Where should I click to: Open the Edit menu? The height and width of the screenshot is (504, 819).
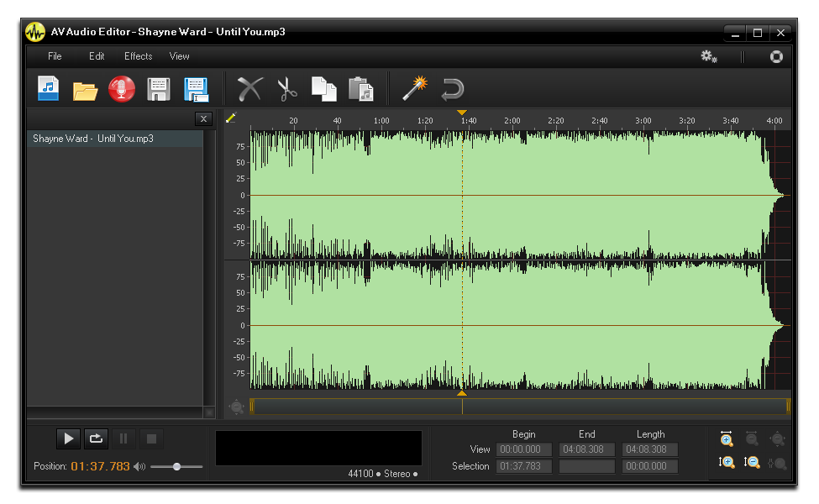tap(96, 56)
